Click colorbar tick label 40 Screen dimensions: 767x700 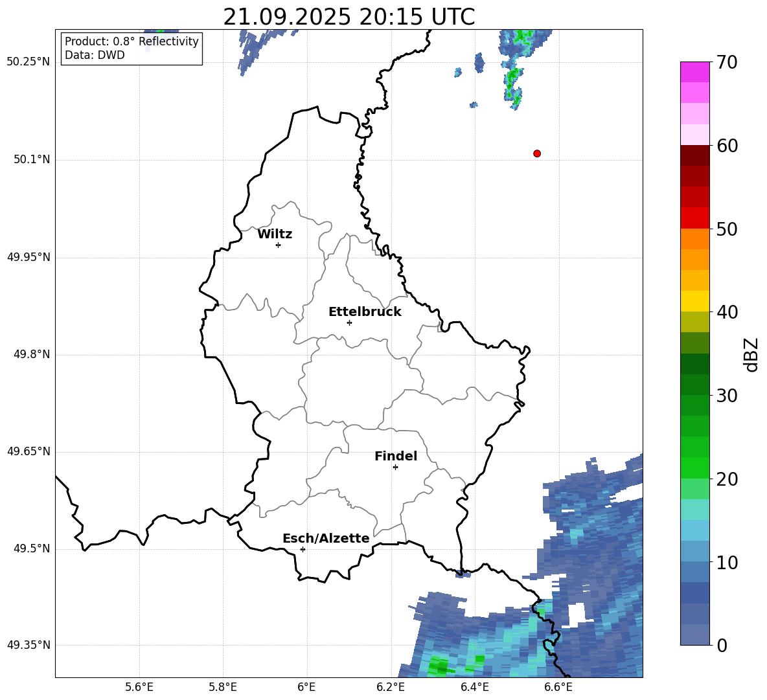pyautogui.click(x=727, y=312)
